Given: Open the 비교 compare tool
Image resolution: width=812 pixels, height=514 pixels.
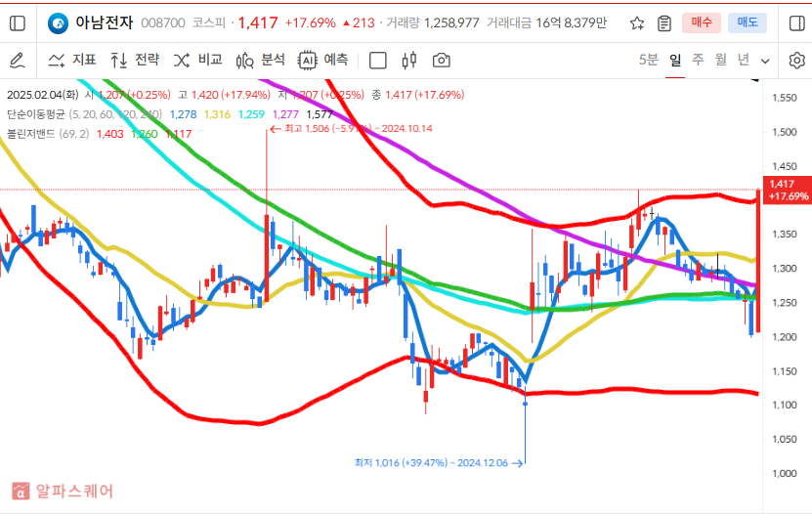Looking at the screenshot, I should pyautogui.click(x=197, y=60).
